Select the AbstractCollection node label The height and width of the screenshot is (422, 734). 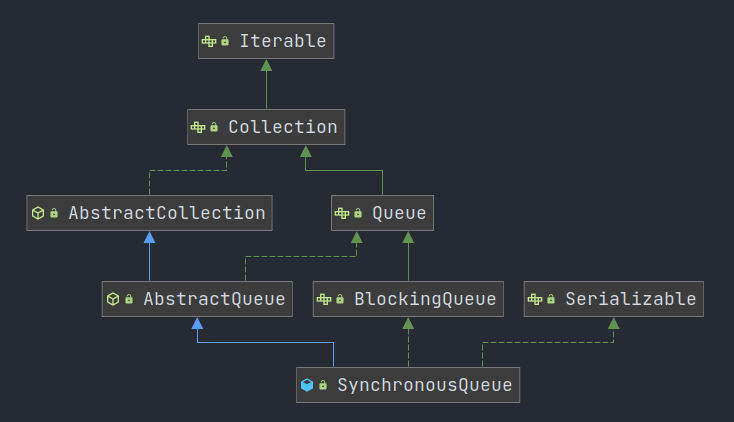[x=167, y=213]
